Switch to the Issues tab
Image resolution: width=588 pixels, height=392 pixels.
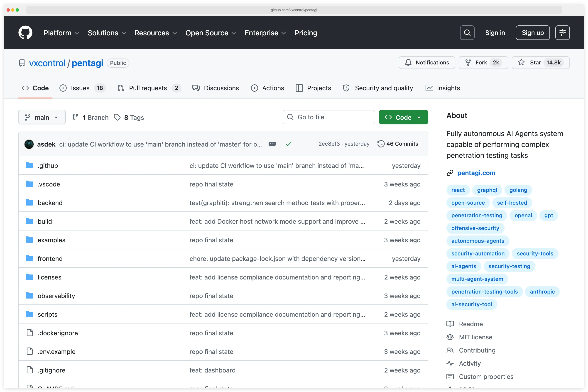point(83,88)
